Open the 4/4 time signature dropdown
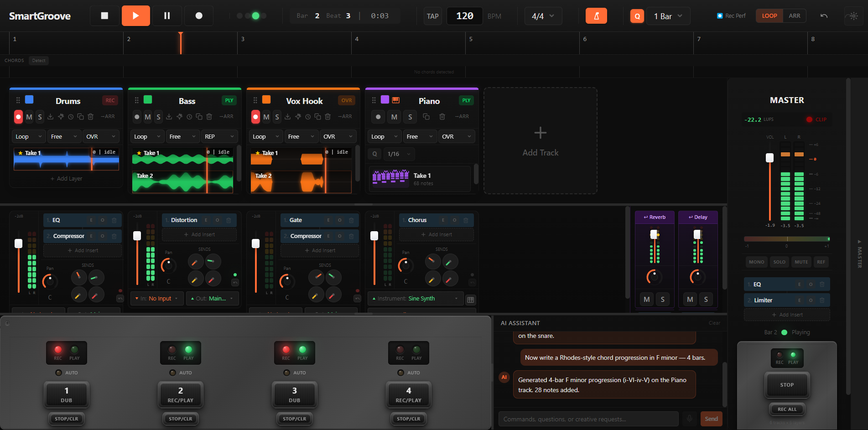 tap(543, 16)
